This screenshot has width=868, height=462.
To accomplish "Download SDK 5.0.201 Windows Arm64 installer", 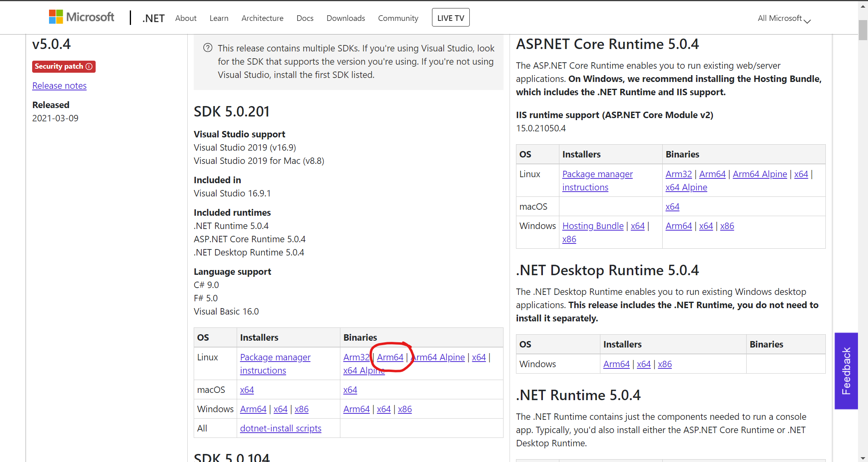I will click(253, 409).
